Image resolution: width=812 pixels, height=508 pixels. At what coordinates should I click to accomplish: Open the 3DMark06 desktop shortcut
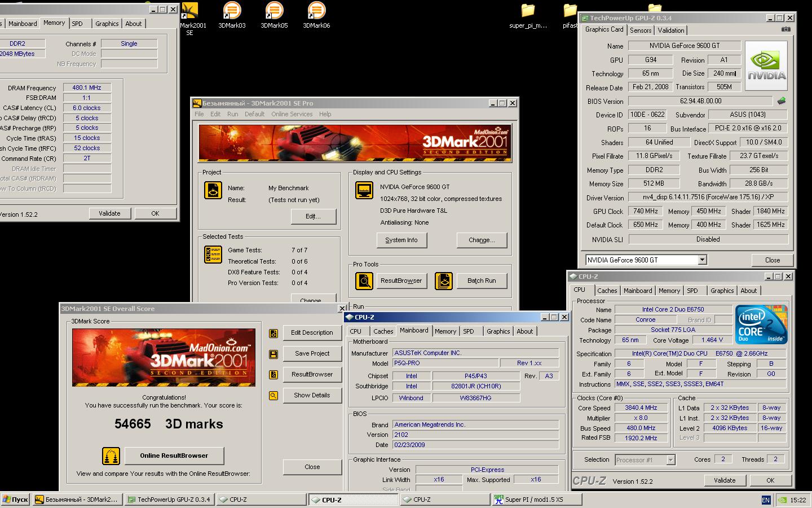316,15
